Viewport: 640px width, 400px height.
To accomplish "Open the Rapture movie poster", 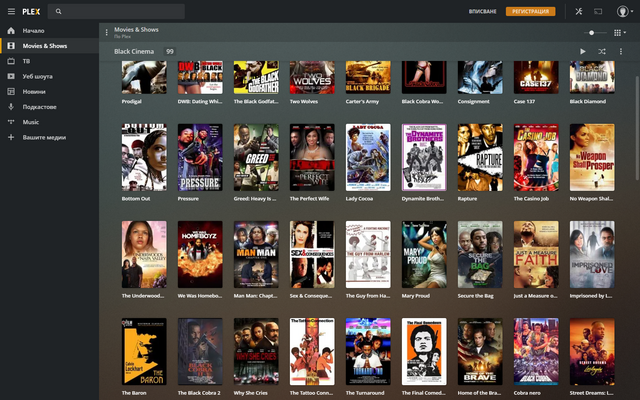I will [480, 157].
